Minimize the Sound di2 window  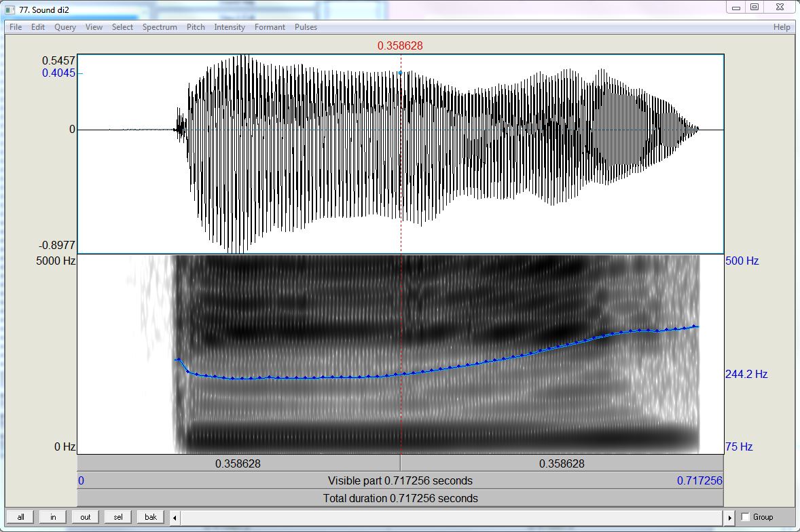coord(735,7)
